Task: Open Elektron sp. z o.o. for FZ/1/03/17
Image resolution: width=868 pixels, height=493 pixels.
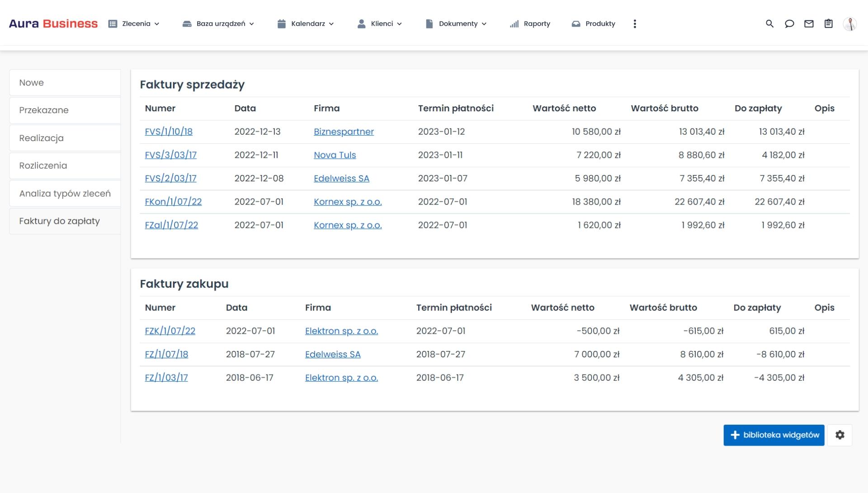Action: click(341, 378)
